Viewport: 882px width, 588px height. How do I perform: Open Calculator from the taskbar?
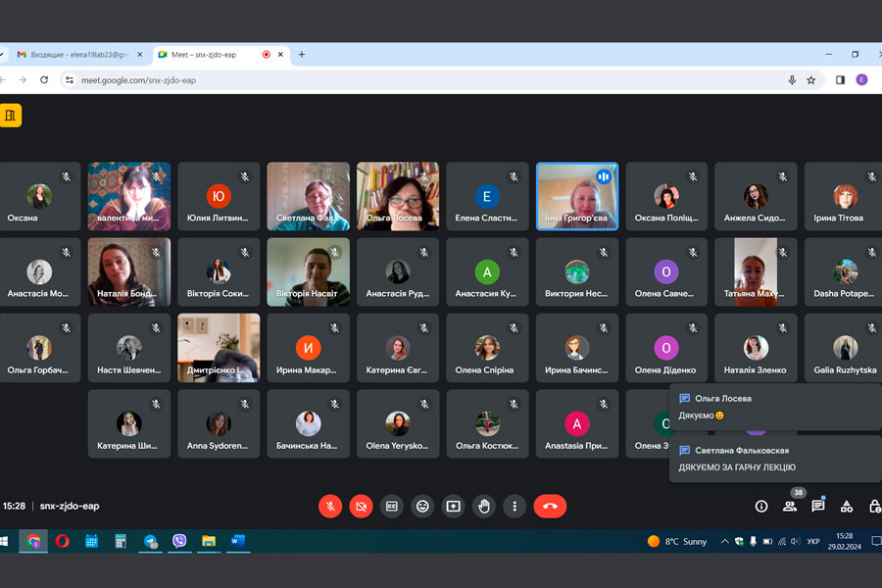pyautogui.click(x=121, y=541)
